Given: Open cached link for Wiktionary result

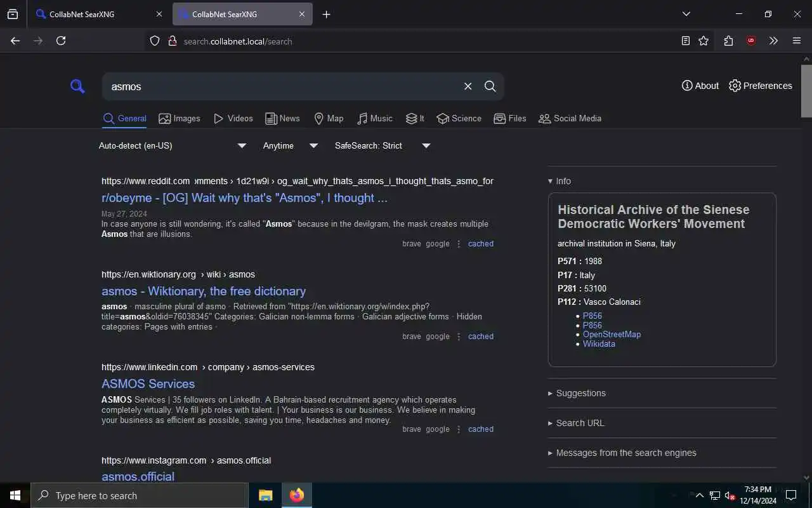Looking at the screenshot, I should (x=481, y=337).
